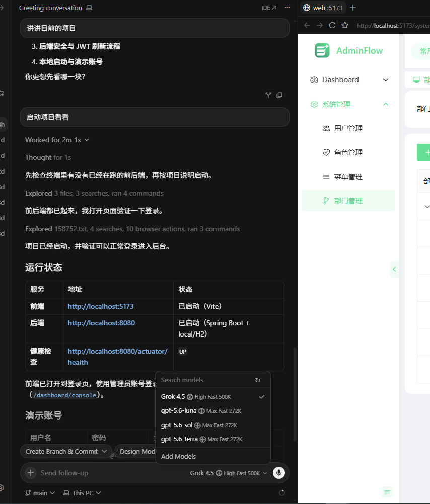Click the Greeting conversation title
The image size is (430, 504).
coord(50,8)
